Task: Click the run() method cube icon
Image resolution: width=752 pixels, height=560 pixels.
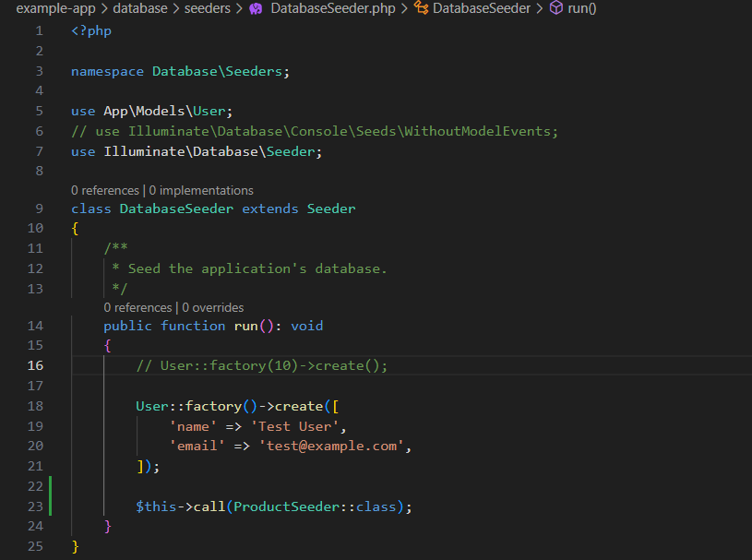Action: point(555,7)
